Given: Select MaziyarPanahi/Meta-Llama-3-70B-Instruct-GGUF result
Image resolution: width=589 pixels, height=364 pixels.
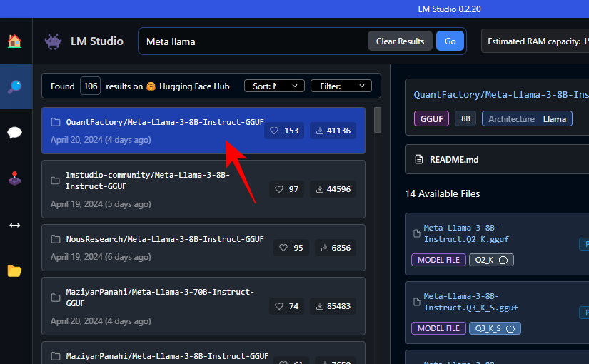Looking at the screenshot, I should pos(203,306).
